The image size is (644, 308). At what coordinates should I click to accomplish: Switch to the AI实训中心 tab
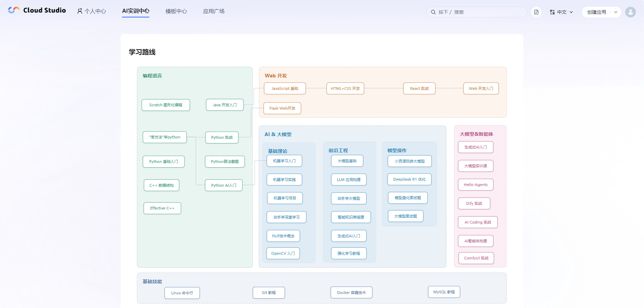pyautogui.click(x=136, y=11)
